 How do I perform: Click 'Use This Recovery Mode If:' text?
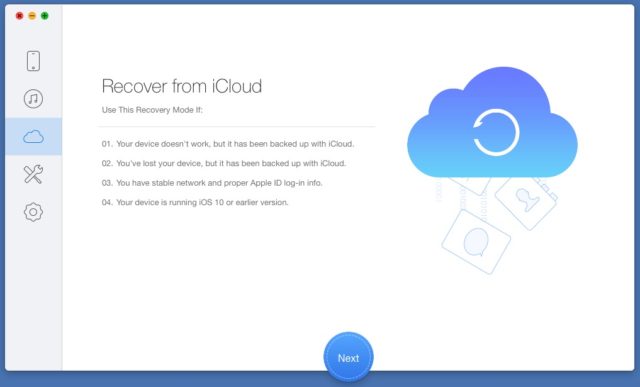[152, 110]
